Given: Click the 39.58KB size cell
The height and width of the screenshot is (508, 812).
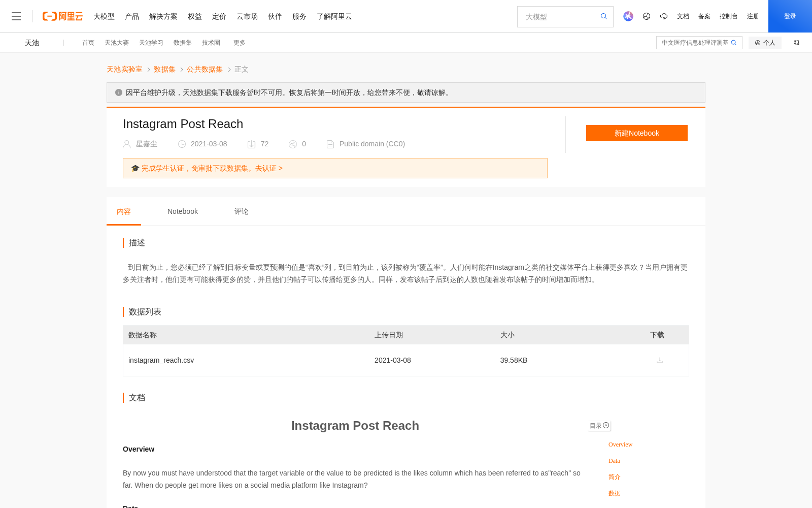Looking at the screenshot, I should [514, 360].
